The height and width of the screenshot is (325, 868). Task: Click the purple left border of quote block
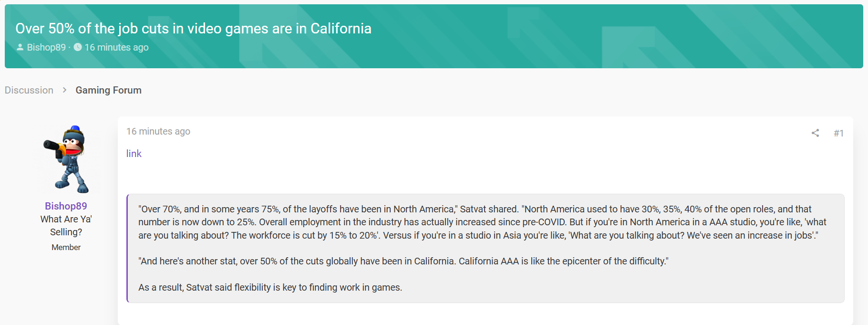pyautogui.click(x=127, y=248)
